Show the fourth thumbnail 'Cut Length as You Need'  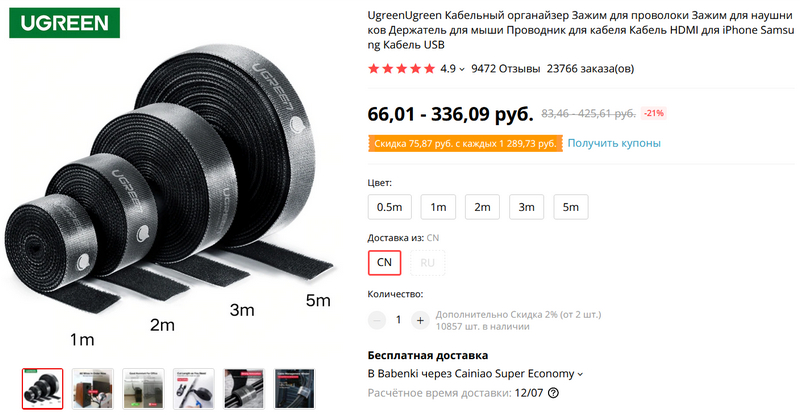pos(194,389)
